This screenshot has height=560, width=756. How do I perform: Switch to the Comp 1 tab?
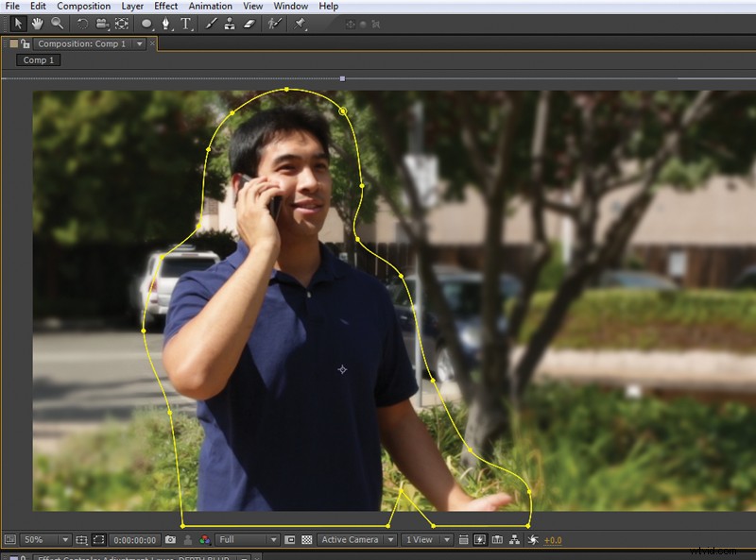tap(36, 59)
